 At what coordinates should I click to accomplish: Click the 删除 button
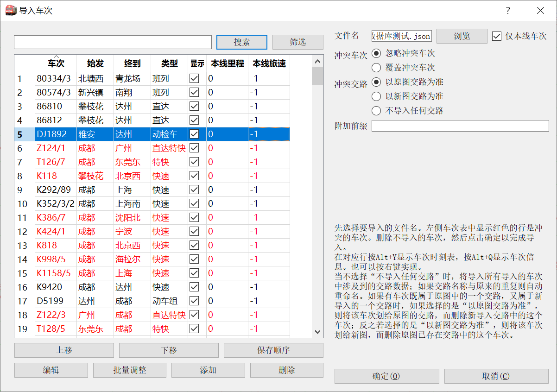[x=287, y=370]
